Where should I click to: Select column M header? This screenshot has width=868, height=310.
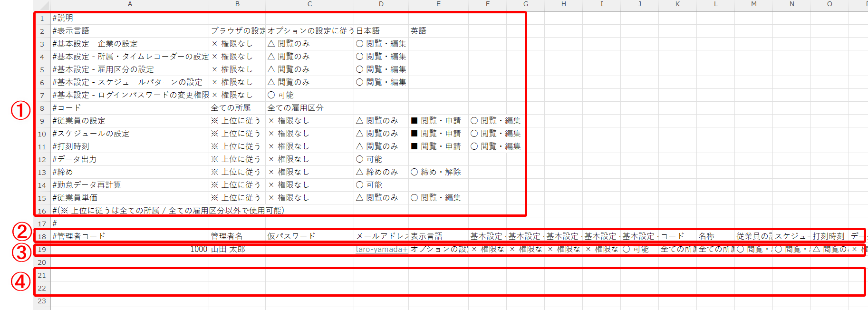(x=753, y=4)
